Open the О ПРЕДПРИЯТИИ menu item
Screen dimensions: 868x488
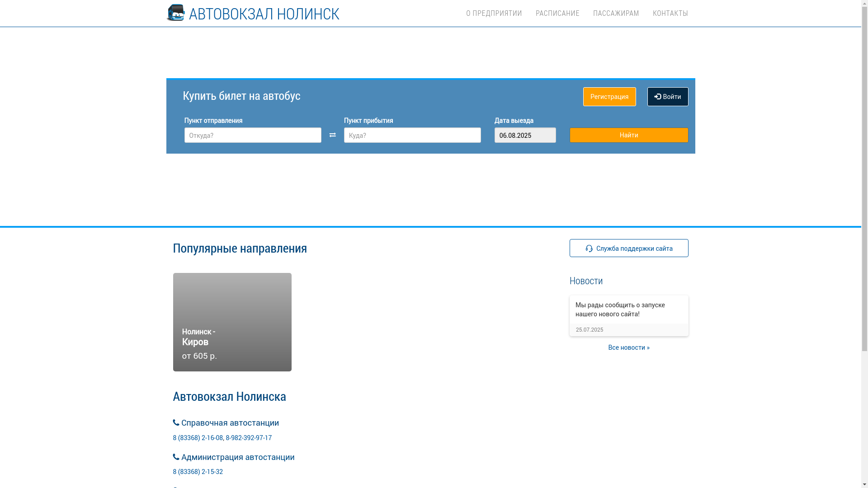coord(494,13)
